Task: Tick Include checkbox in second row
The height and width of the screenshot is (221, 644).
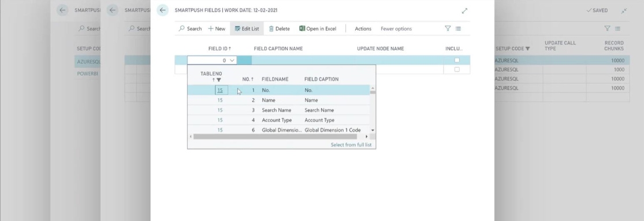Action: 457,69
